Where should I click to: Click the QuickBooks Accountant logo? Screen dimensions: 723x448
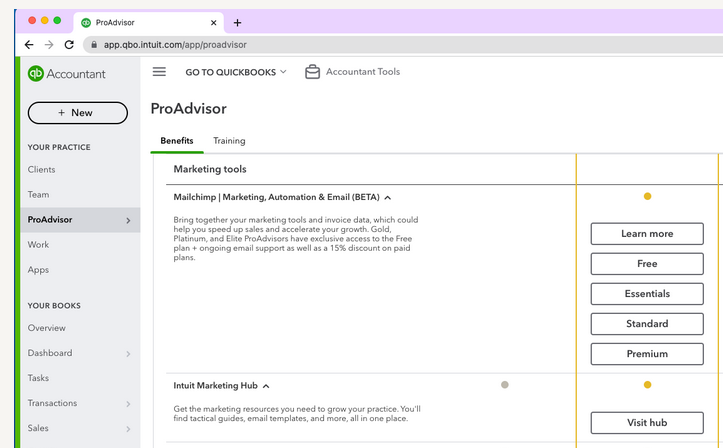[67, 73]
